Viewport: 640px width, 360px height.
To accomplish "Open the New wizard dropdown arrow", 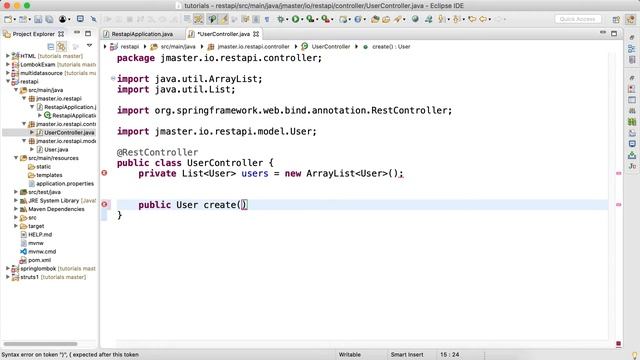I will tap(14, 20).
